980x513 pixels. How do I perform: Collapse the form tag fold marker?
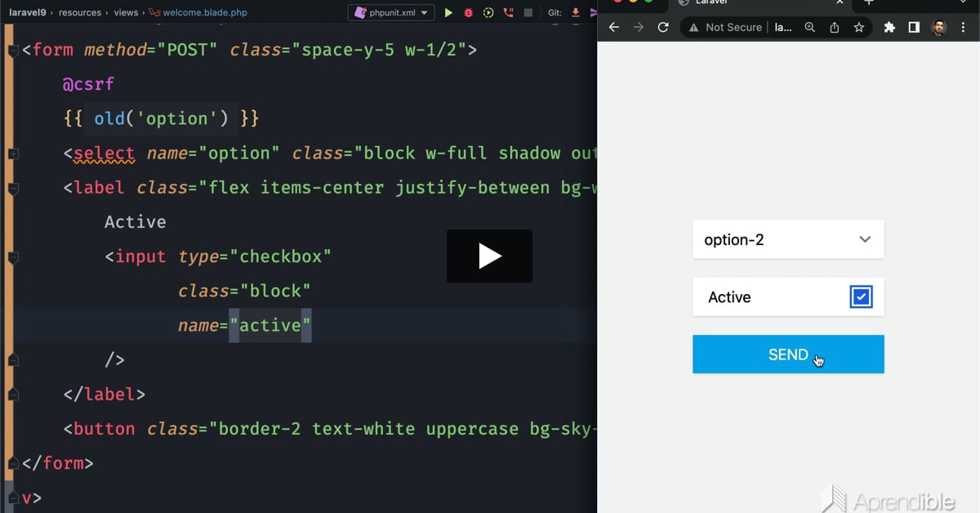[12, 50]
